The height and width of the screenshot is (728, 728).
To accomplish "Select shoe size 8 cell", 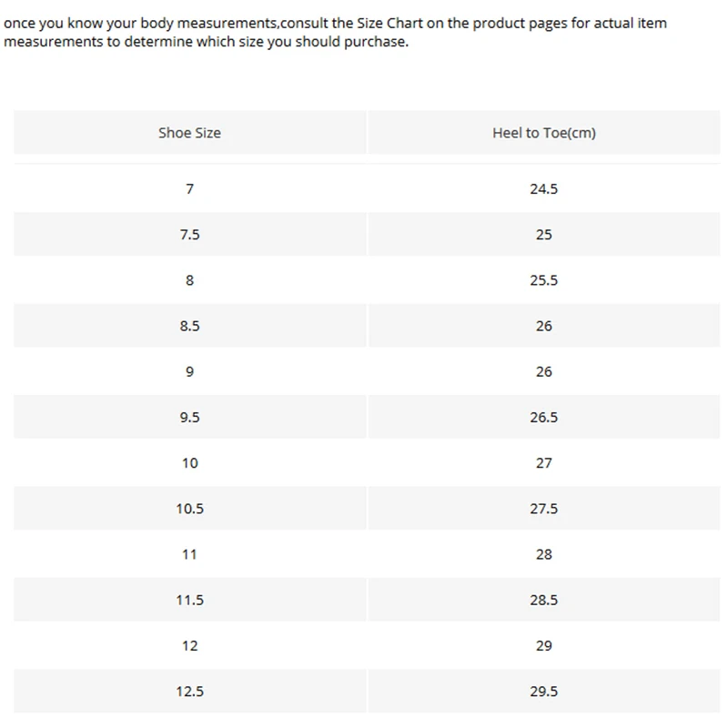I will tap(190, 280).
